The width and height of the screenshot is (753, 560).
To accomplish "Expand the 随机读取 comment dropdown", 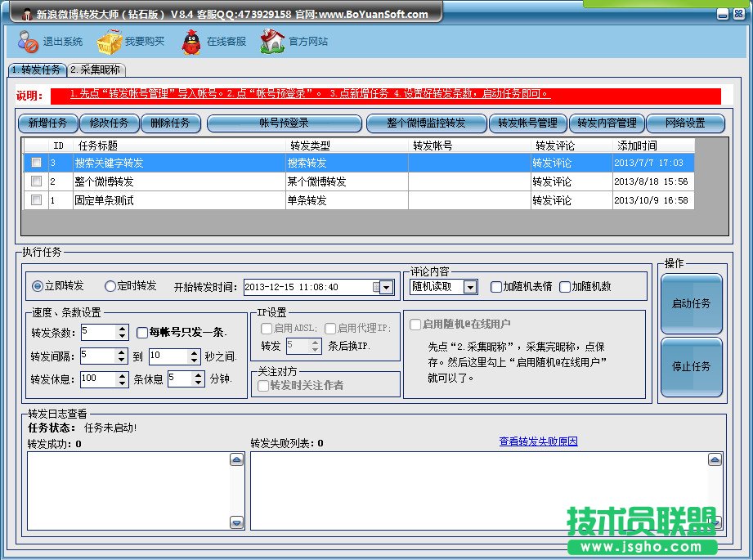I will point(470,287).
